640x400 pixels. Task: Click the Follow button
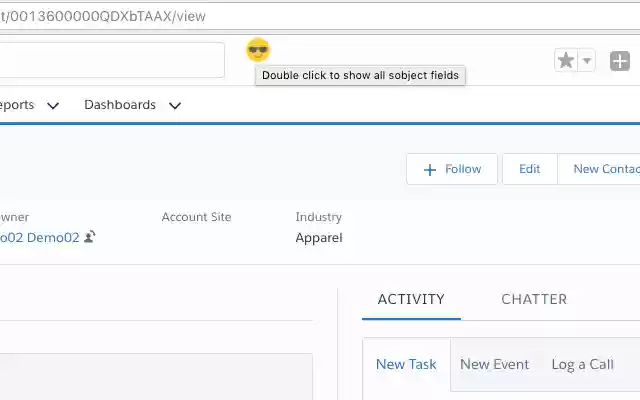click(452, 169)
